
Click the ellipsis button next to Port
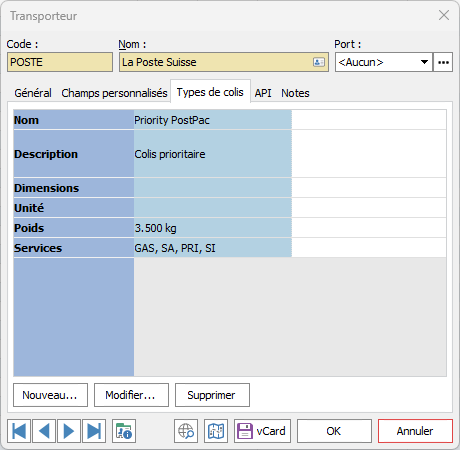pos(443,62)
